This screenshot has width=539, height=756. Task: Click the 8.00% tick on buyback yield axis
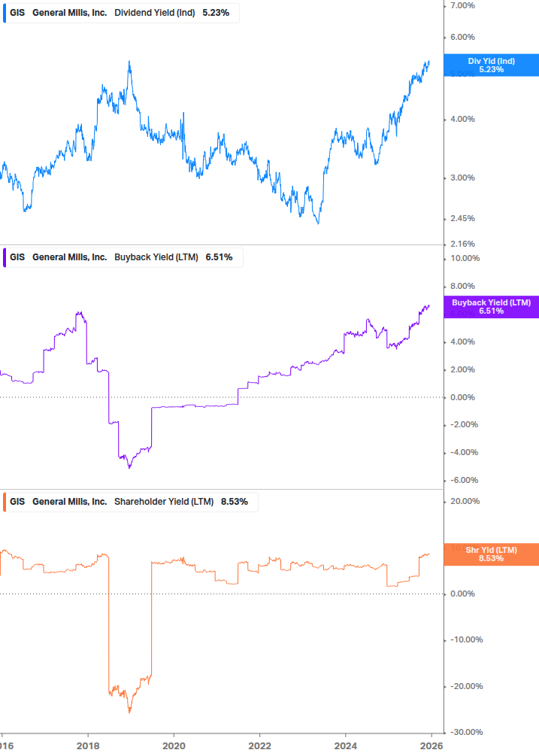pyautogui.click(x=462, y=287)
